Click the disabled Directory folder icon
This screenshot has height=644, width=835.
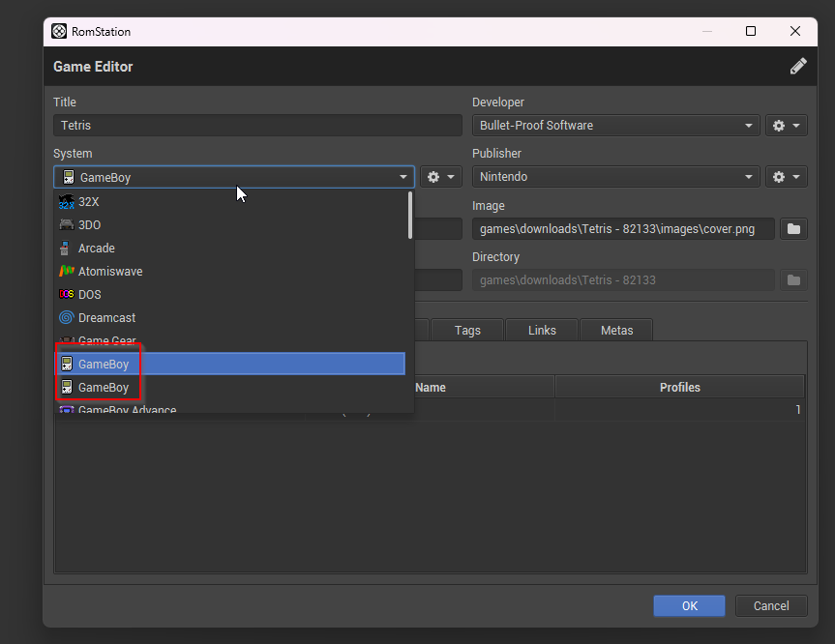click(793, 280)
